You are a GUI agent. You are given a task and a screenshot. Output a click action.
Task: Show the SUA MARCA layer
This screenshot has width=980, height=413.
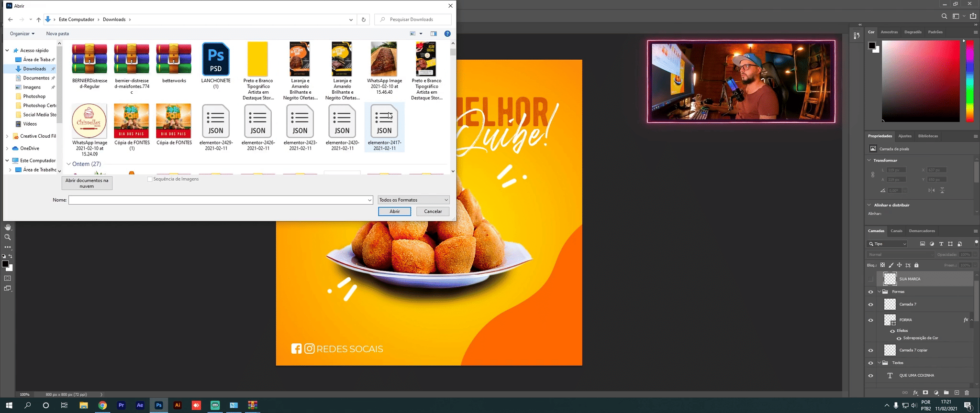click(870, 279)
